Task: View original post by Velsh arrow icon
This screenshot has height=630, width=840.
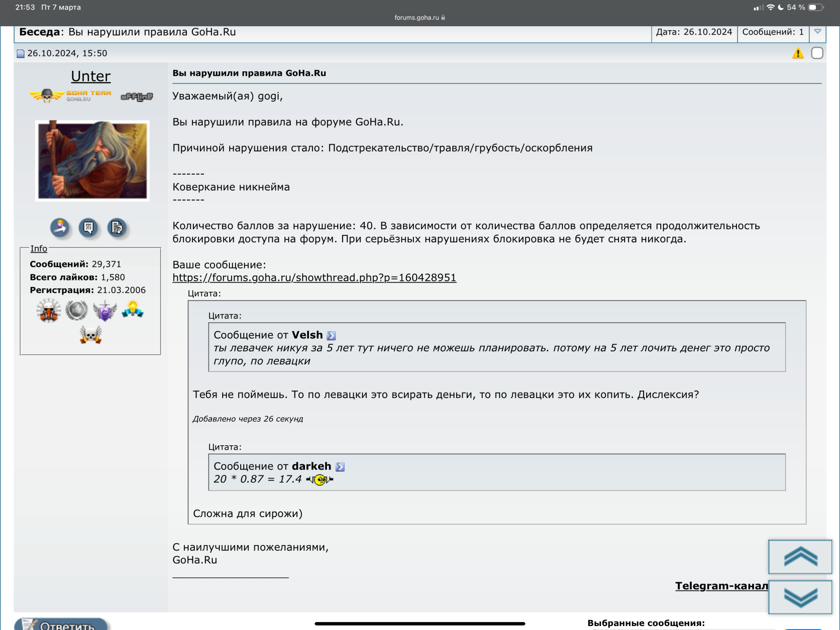Action: point(331,336)
